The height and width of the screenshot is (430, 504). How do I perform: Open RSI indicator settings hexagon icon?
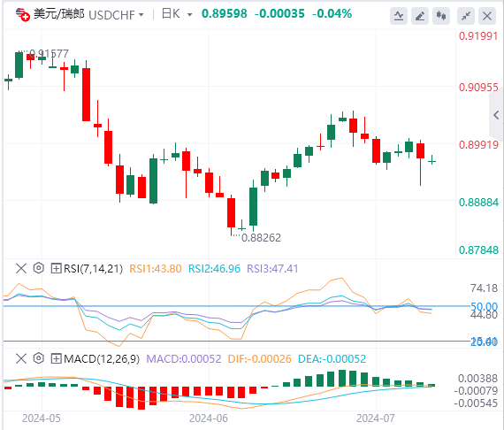pyautogui.click(x=39, y=268)
